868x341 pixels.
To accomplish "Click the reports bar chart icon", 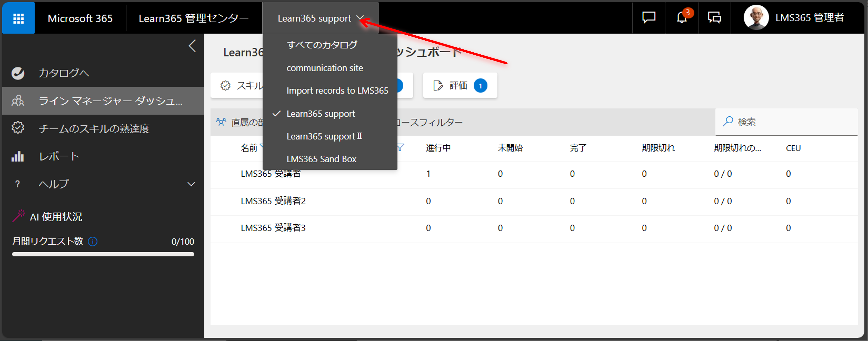I will coord(18,156).
